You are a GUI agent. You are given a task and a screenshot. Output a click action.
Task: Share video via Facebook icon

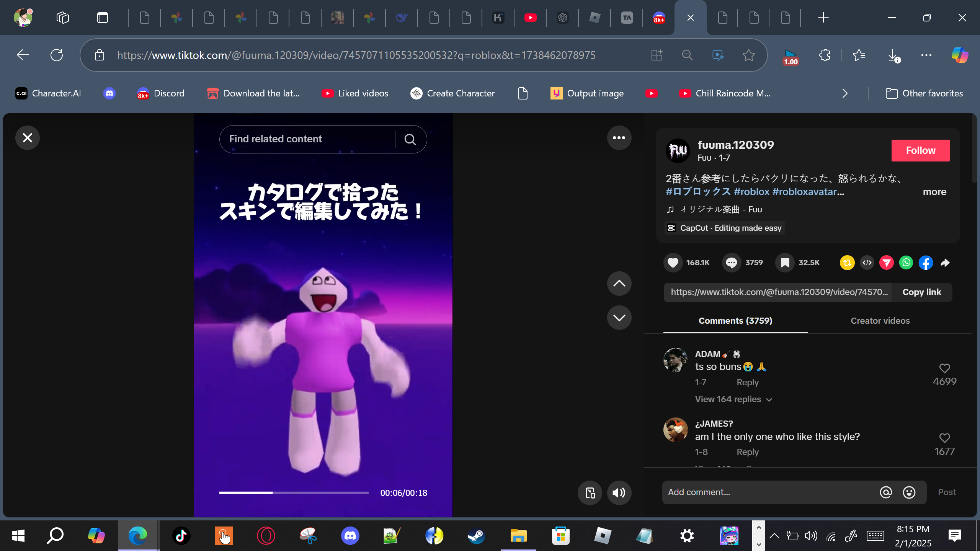click(925, 262)
